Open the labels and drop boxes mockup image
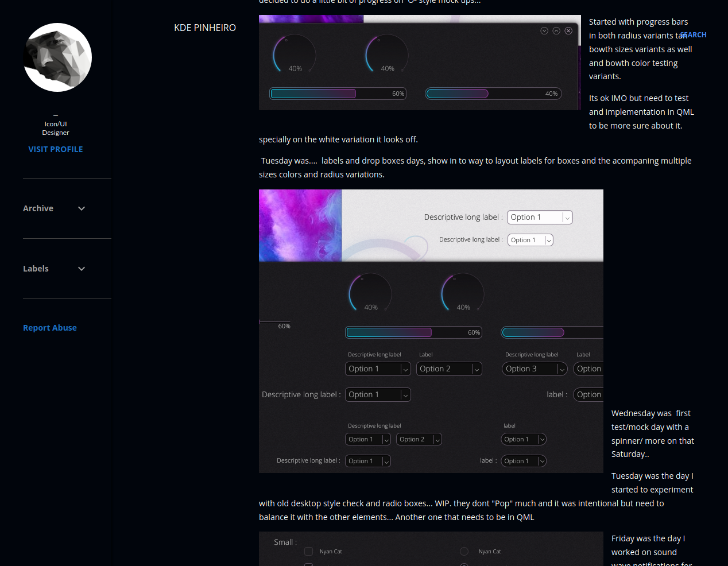 click(x=431, y=331)
